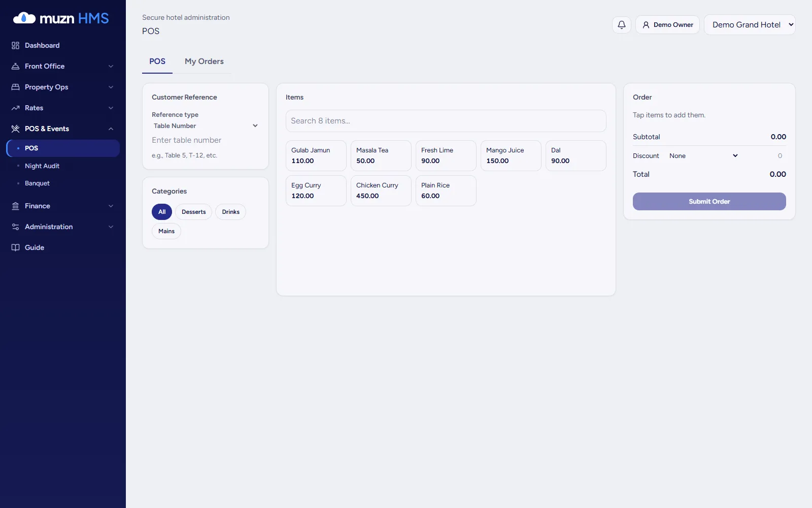The height and width of the screenshot is (508, 812).
Task: Select the POS tab
Action: [x=157, y=61]
